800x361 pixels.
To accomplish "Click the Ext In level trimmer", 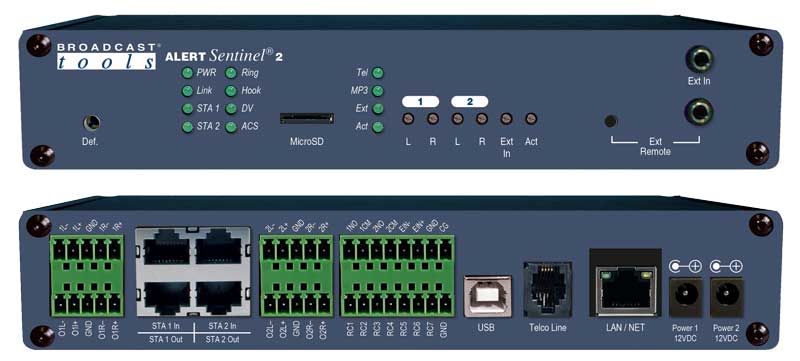I will (x=506, y=119).
